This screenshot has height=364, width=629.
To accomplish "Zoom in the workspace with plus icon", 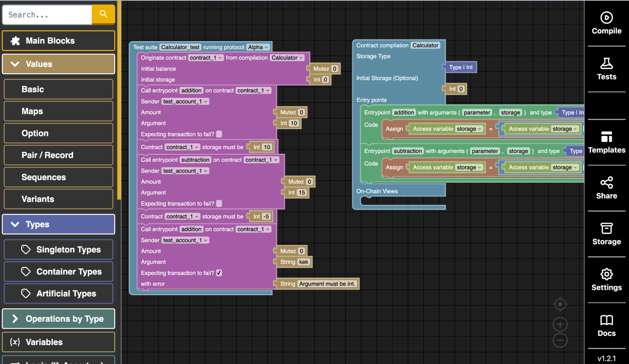I will pyautogui.click(x=560, y=324).
